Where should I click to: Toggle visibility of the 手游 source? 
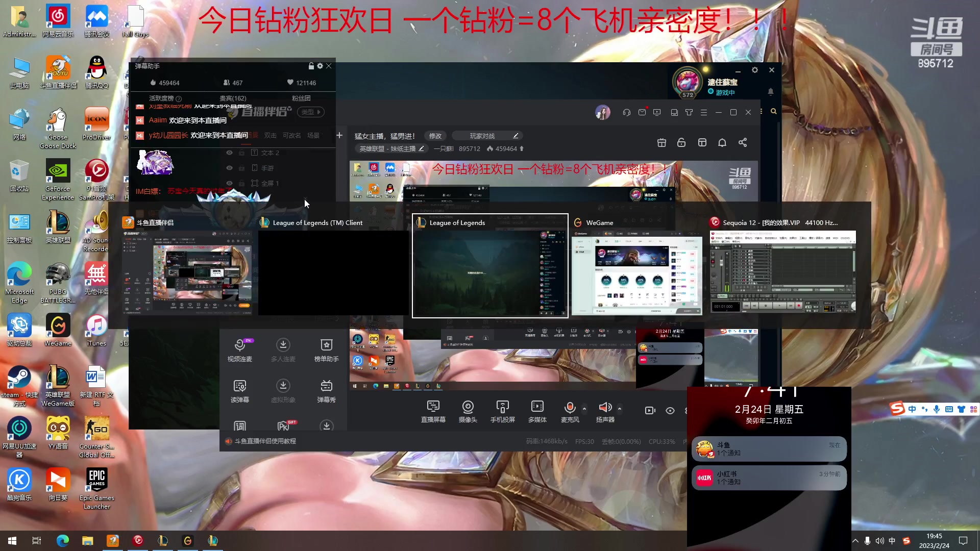tap(229, 168)
